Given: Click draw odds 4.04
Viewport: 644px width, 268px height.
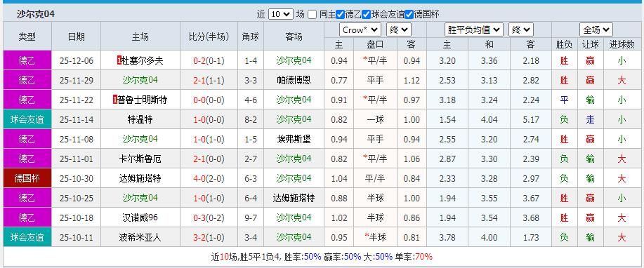Looking at the screenshot, I should pos(489,119).
